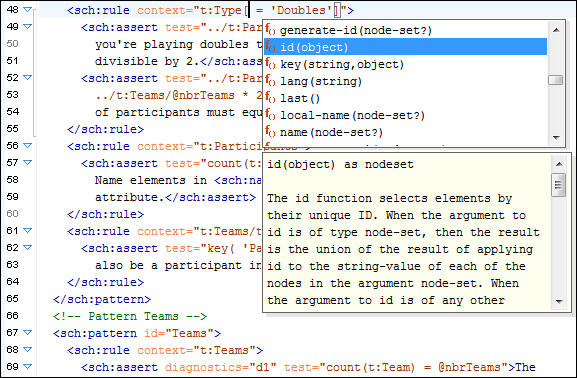577x378 pixels.
Task: Collapse fold triangle at line 48
Action: click(28, 10)
